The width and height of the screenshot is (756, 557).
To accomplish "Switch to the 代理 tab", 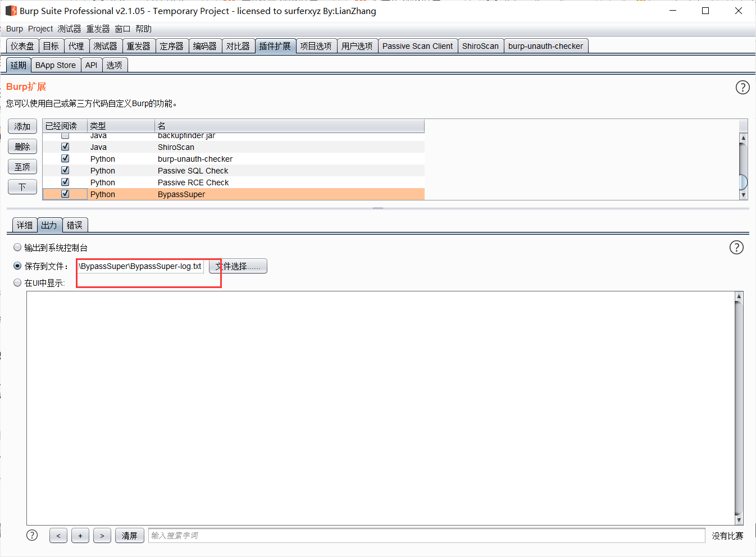I will pos(76,46).
